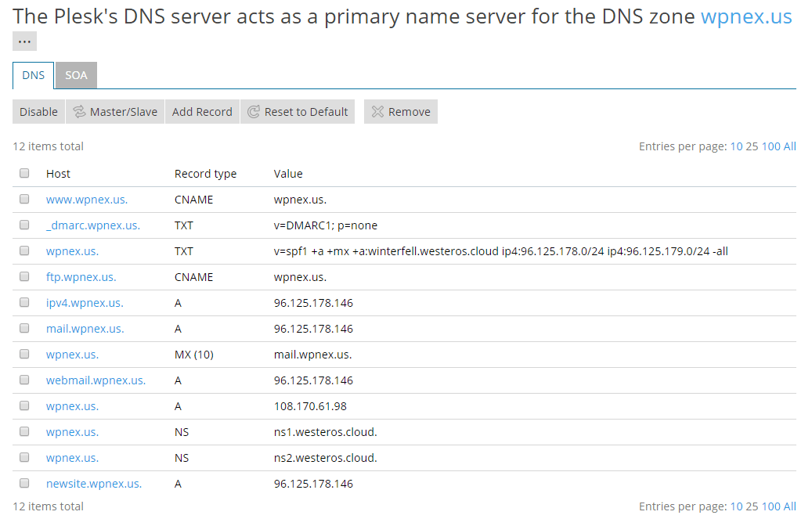The image size is (812, 526).
Task: Click the Reset to Default icon
Action: click(x=253, y=112)
